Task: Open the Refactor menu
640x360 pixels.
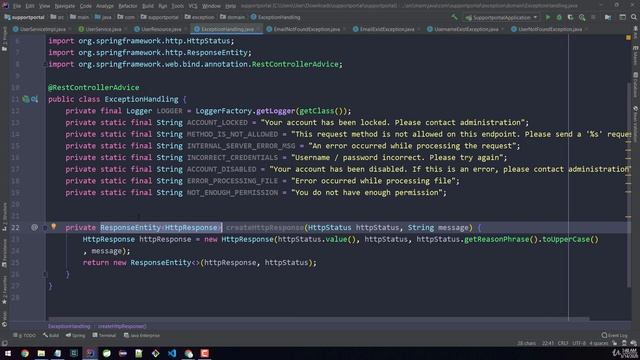Action: [128, 6]
